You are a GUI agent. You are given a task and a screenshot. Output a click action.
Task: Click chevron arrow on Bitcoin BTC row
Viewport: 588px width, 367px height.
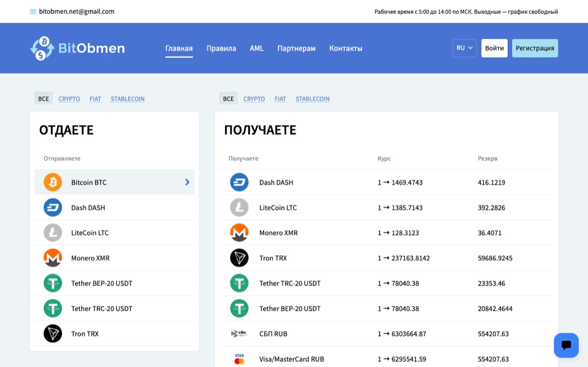tap(187, 182)
